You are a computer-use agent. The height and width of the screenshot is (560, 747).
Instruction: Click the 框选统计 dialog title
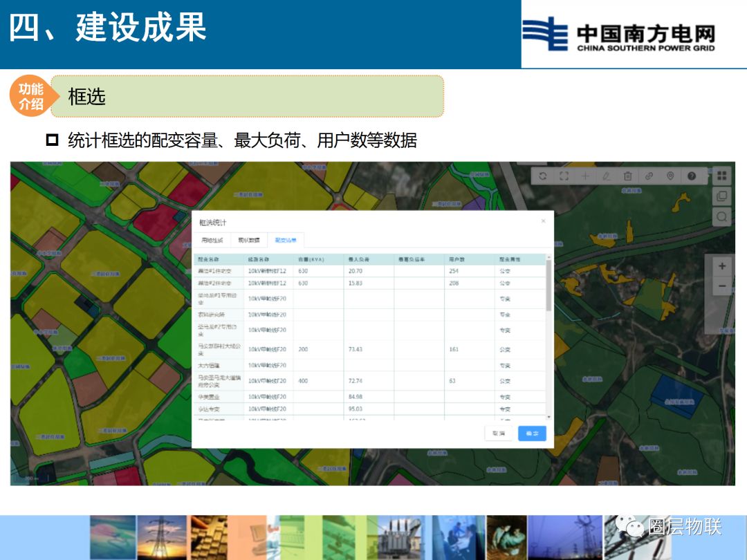click(x=213, y=223)
